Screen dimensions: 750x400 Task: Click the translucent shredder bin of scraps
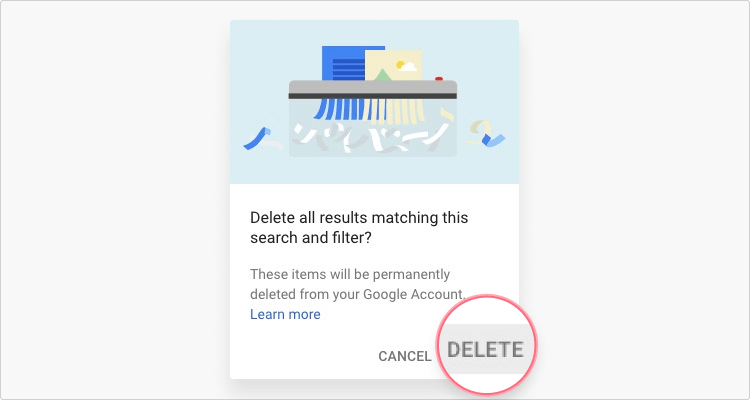pyautogui.click(x=373, y=128)
